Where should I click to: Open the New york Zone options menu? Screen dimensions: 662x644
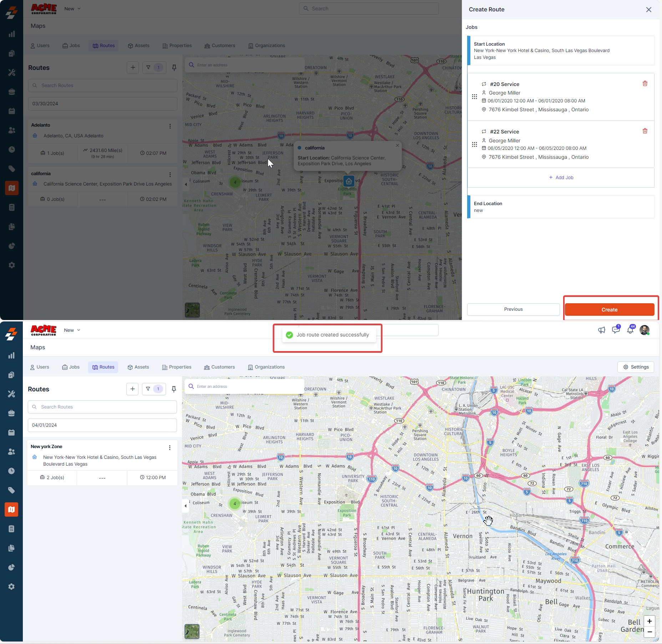click(170, 448)
